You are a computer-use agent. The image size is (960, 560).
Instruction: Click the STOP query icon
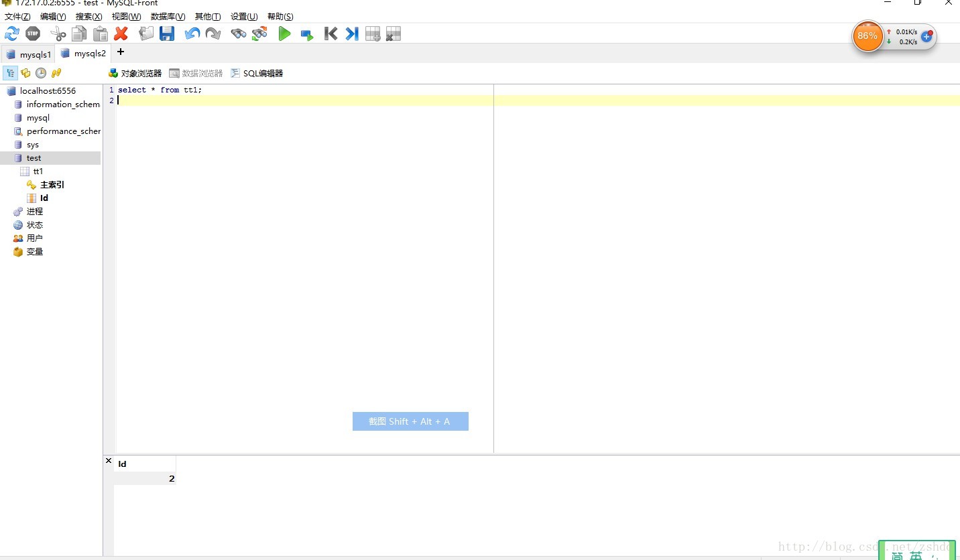(33, 33)
